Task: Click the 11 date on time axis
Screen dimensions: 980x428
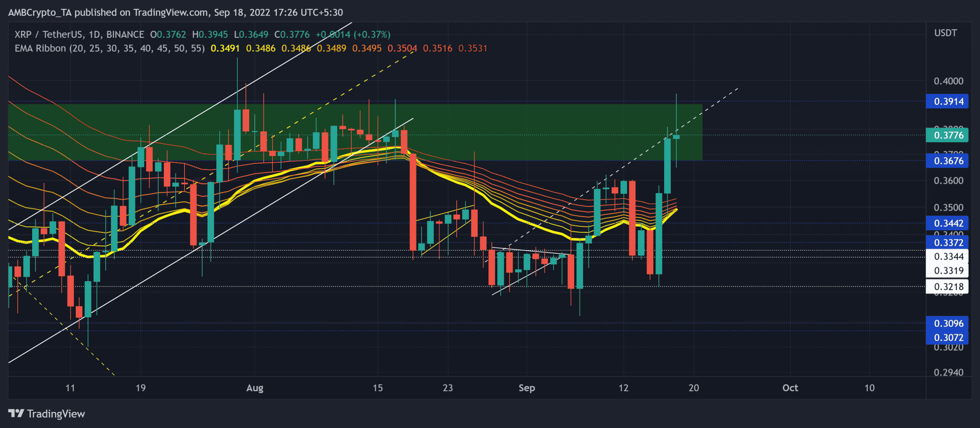Action: (x=70, y=388)
